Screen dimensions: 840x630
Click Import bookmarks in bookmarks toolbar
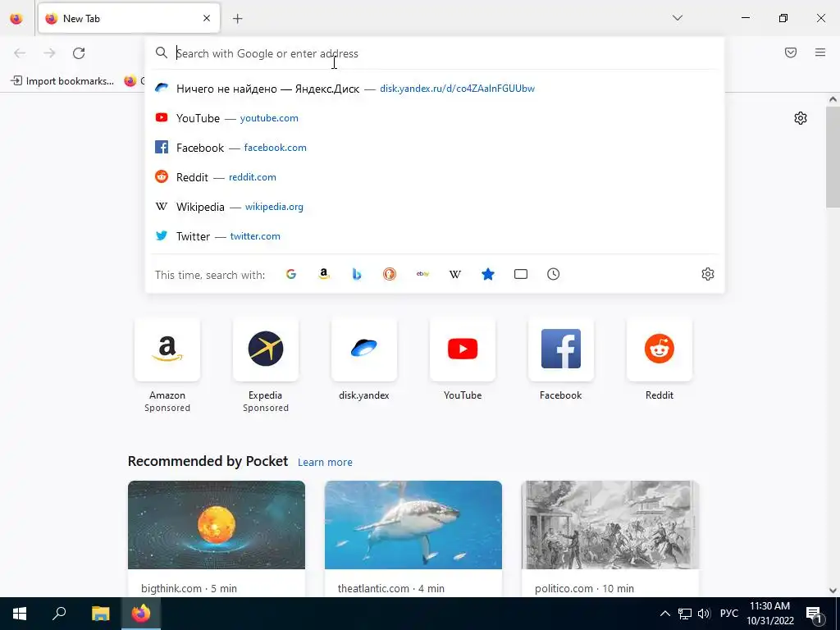(x=62, y=81)
